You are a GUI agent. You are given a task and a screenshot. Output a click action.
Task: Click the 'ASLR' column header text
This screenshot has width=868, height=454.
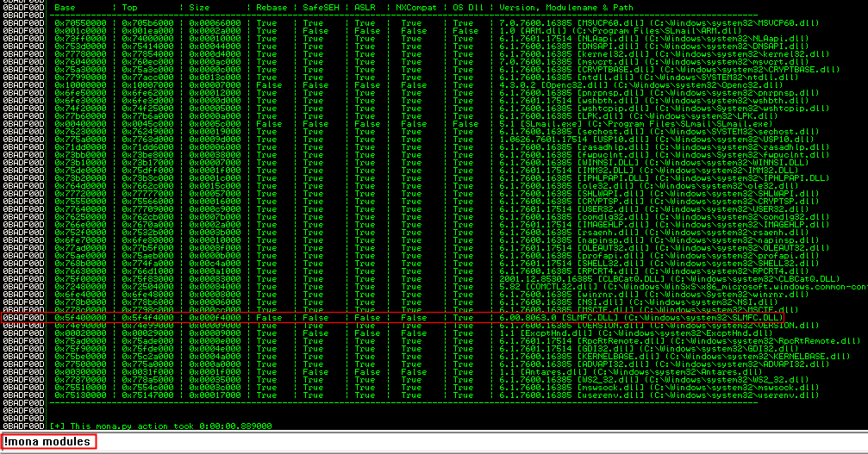pos(365,8)
